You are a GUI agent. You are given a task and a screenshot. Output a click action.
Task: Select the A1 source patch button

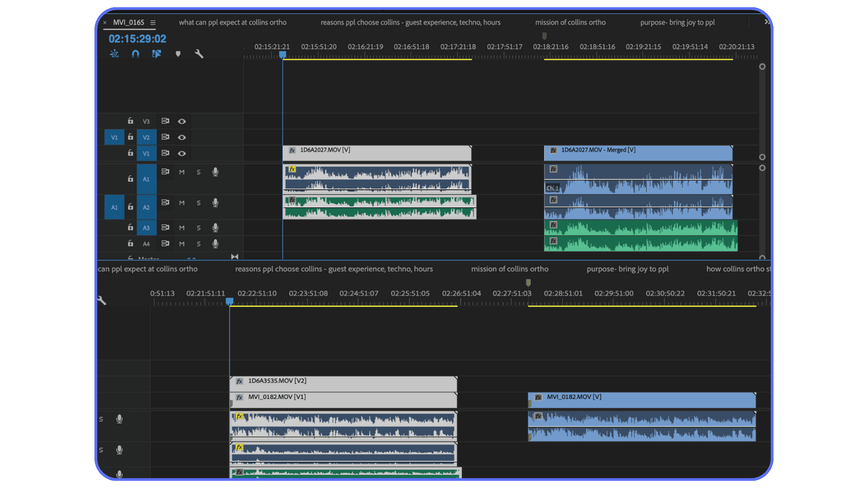tap(114, 207)
